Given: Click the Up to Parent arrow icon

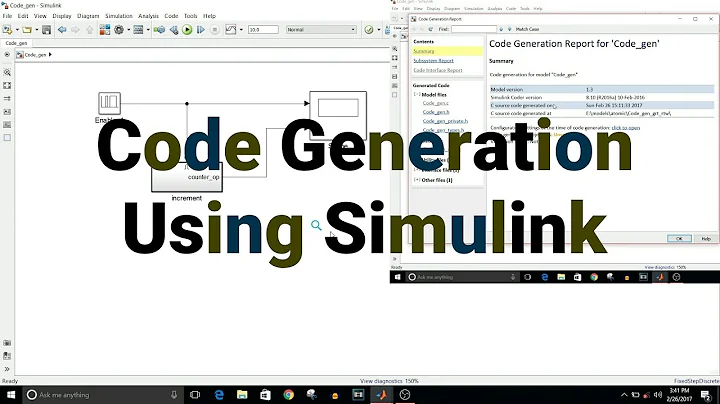Looking at the screenshot, I should click(90, 30).
